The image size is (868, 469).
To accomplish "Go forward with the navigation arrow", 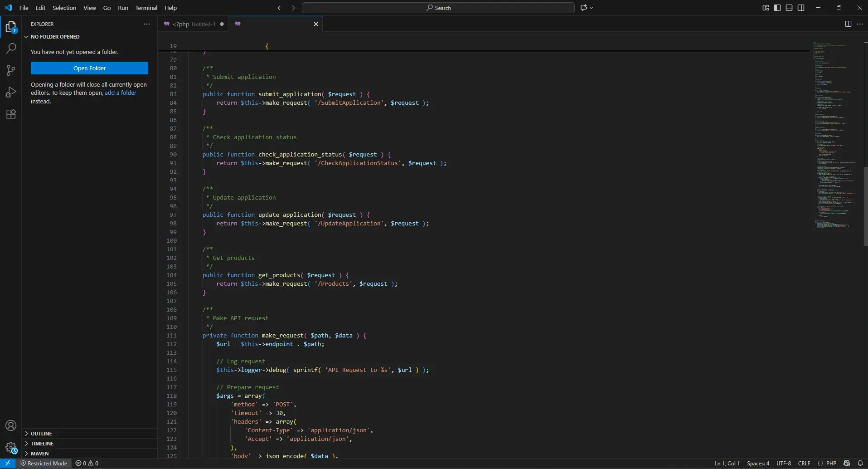I will [x=292, y=8].
